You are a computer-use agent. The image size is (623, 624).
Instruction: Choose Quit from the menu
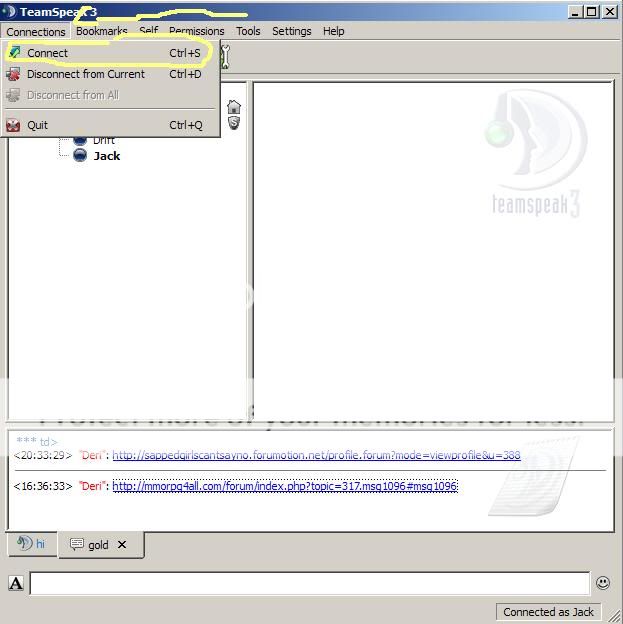(x=110, y=125)
